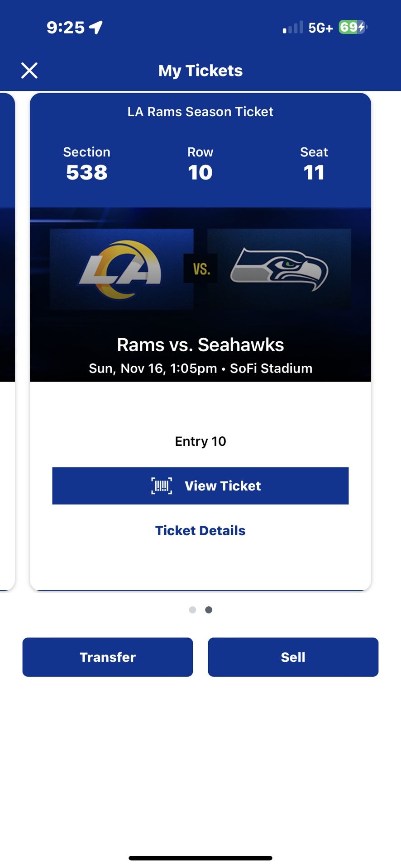
Task: Open the Seat 11 details
Action: [314, 164]
